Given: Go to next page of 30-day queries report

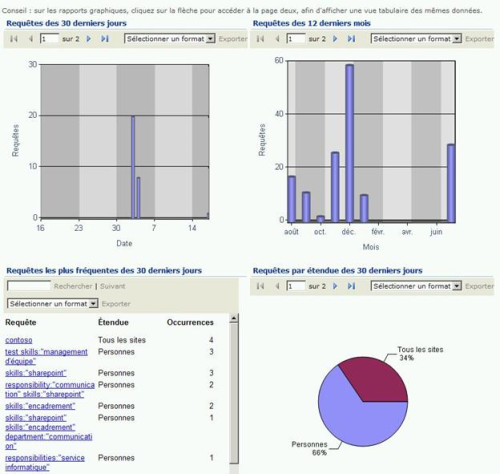Looking at the screenshot, I should click(89, 39).
